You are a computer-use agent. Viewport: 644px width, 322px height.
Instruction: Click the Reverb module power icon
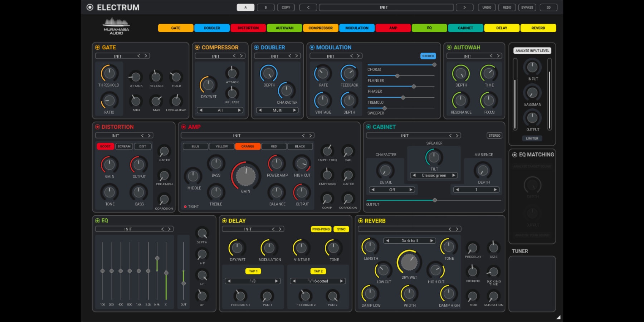361,221
